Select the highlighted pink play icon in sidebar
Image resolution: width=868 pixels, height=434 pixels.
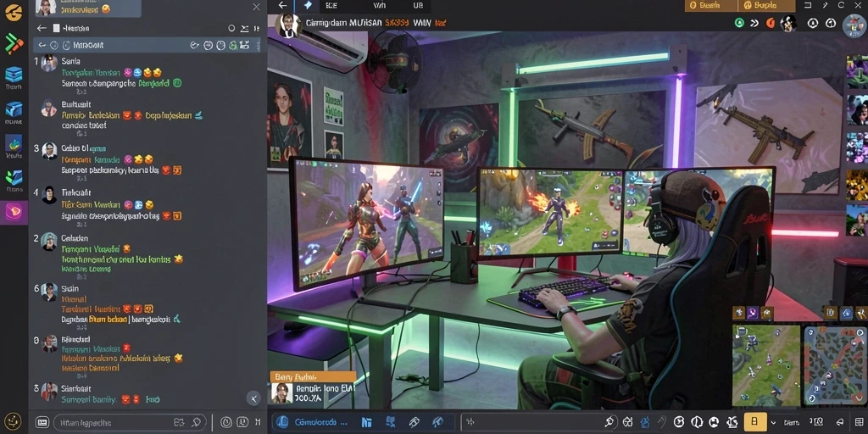[14, 212]
